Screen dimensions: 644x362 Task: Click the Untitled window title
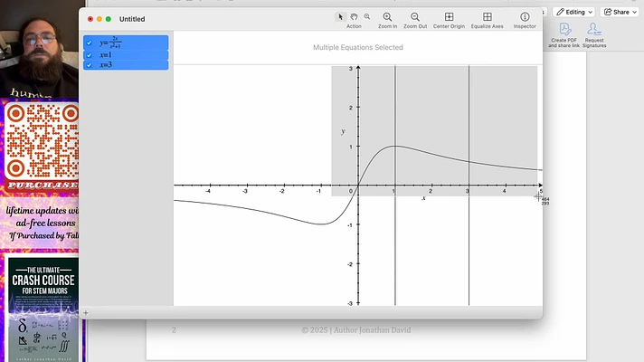pos(132,19)
